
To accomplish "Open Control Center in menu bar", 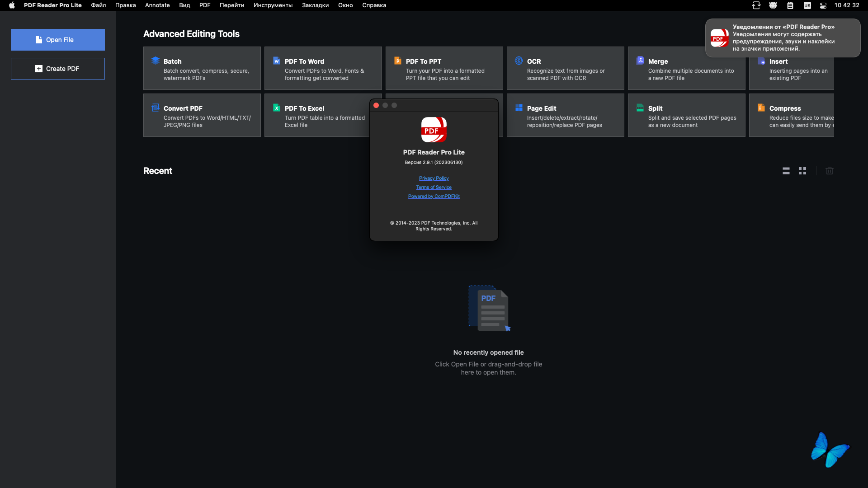I will click(x=823, y=5).
